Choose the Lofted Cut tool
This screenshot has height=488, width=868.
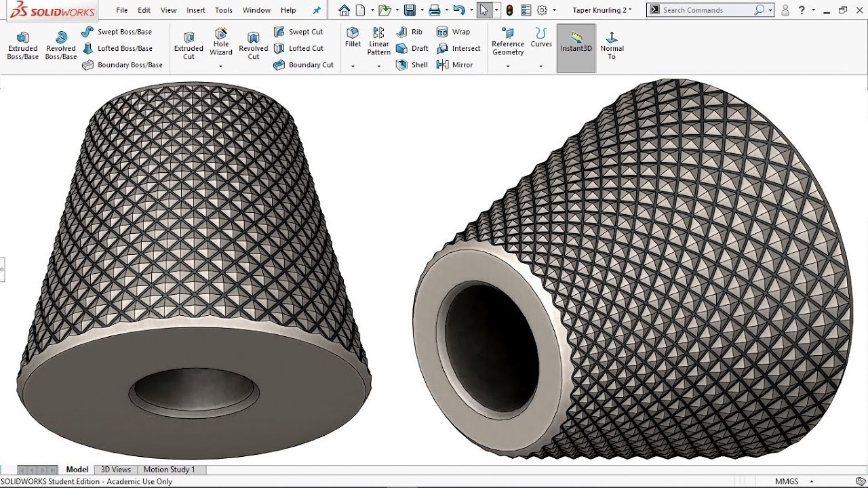point(298,48)
